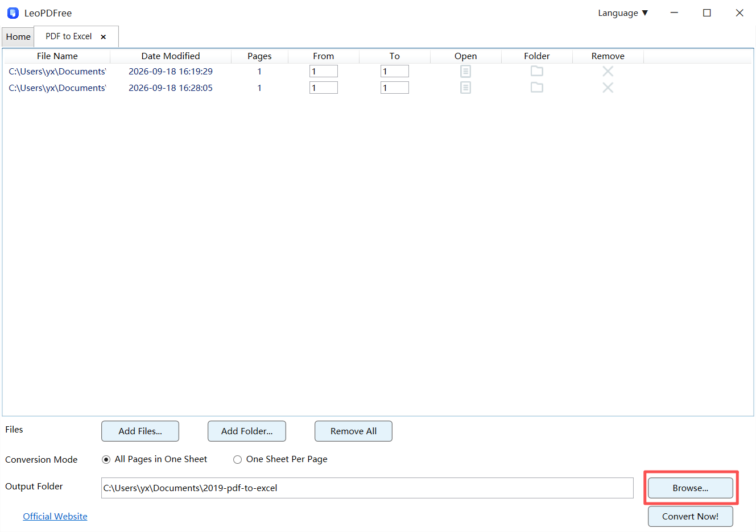Select the file path in first row
The image size is (756, 532).
[57, 71]
